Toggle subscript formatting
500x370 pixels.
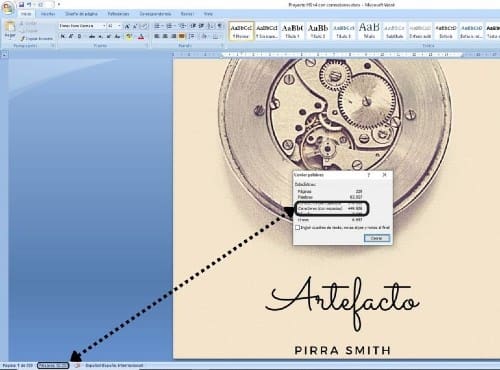coord(101,36)
